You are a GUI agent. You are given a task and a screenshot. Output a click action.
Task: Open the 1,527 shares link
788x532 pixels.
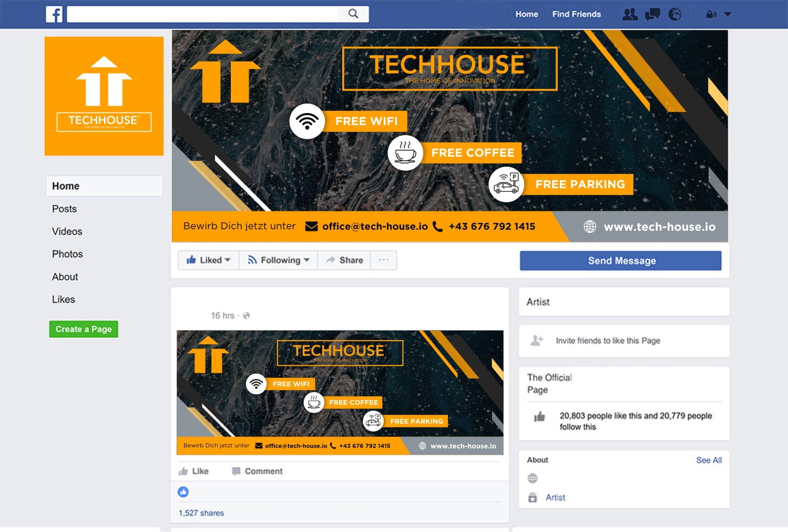click(x=201, y=513)
